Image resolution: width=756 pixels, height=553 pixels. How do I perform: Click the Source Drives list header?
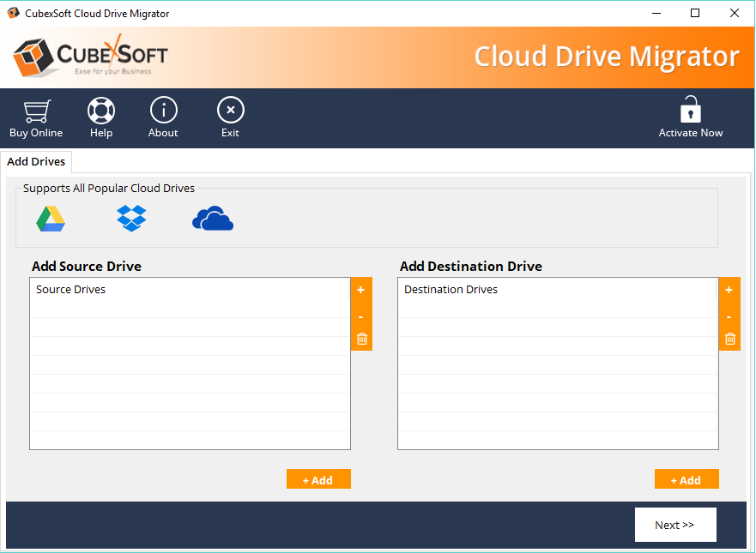coord(71,290)
